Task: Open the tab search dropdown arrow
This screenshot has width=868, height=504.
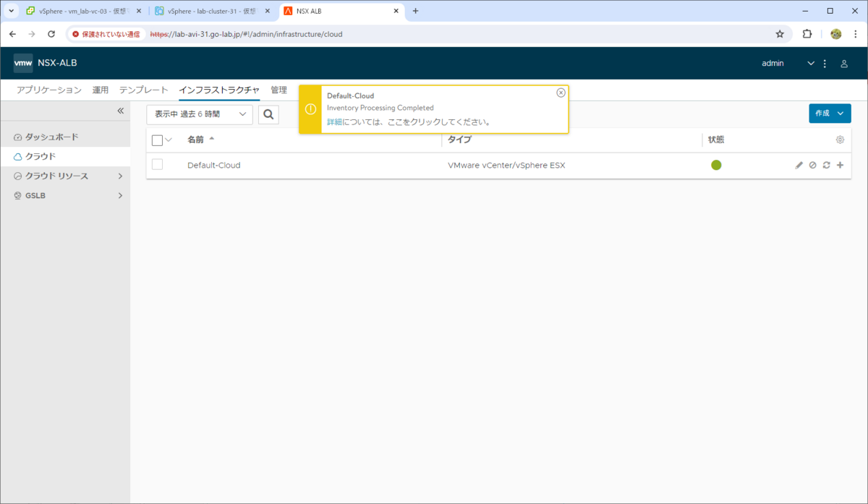Action: (x=12, y=11)
